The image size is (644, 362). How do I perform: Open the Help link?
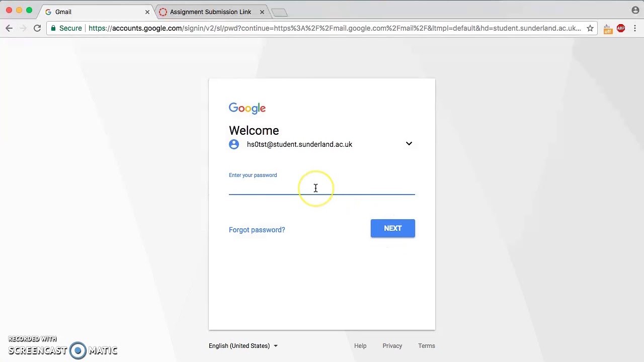coord(360,346)
